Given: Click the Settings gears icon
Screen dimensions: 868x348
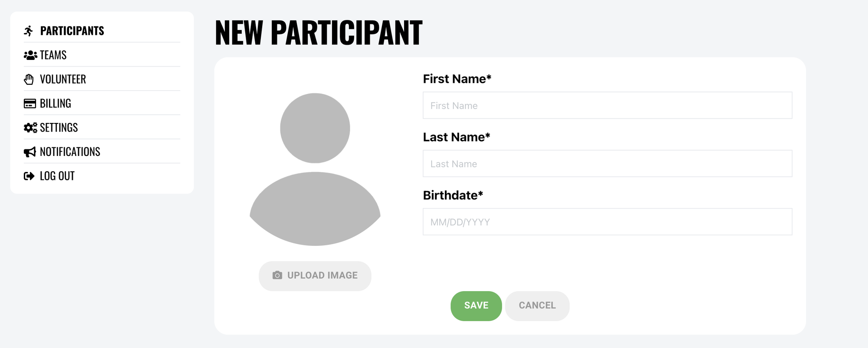Looking at the screenshot, I should 30,128.
